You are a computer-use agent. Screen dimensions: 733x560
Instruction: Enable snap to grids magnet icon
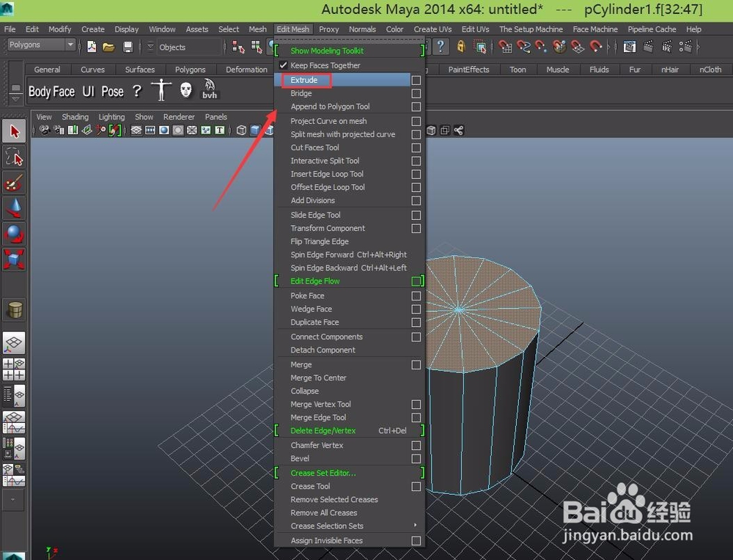[505, 47]
